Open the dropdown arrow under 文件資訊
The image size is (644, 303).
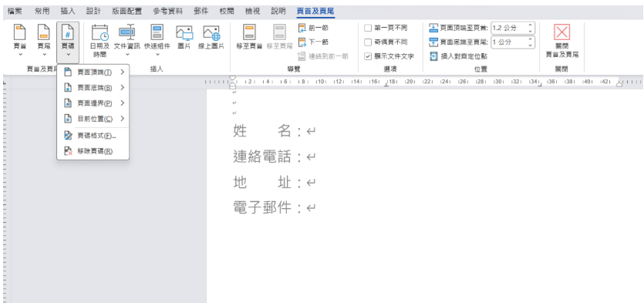(127, 54)
